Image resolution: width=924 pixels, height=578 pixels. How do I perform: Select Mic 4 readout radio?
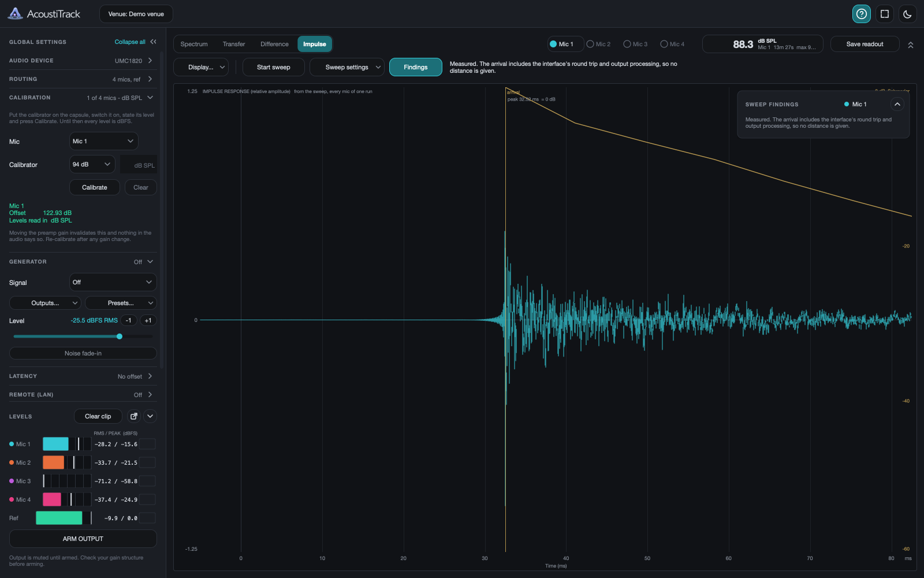pos(672,44)
